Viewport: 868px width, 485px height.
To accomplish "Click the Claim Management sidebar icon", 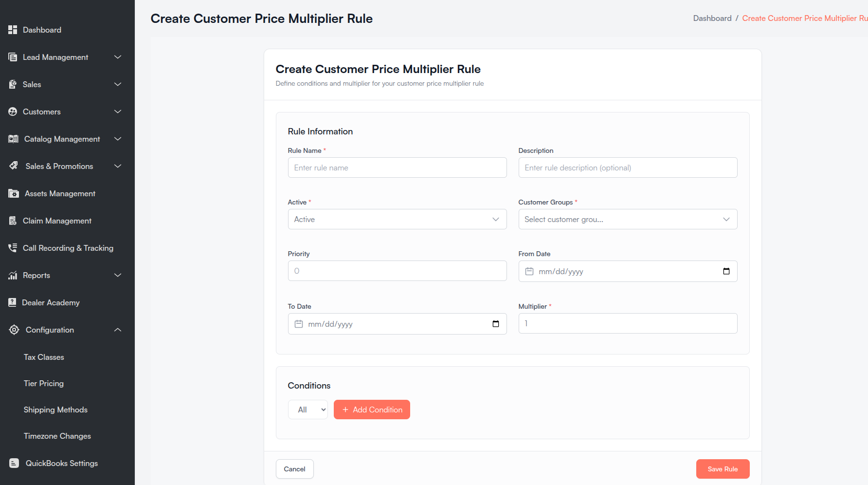I will 13,221.
